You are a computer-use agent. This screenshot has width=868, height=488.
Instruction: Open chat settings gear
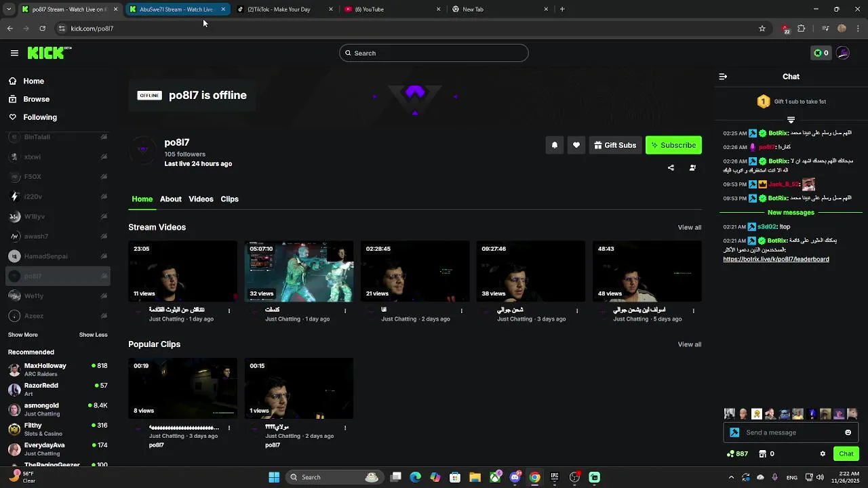pyautogui.click(x=823, y=454)
